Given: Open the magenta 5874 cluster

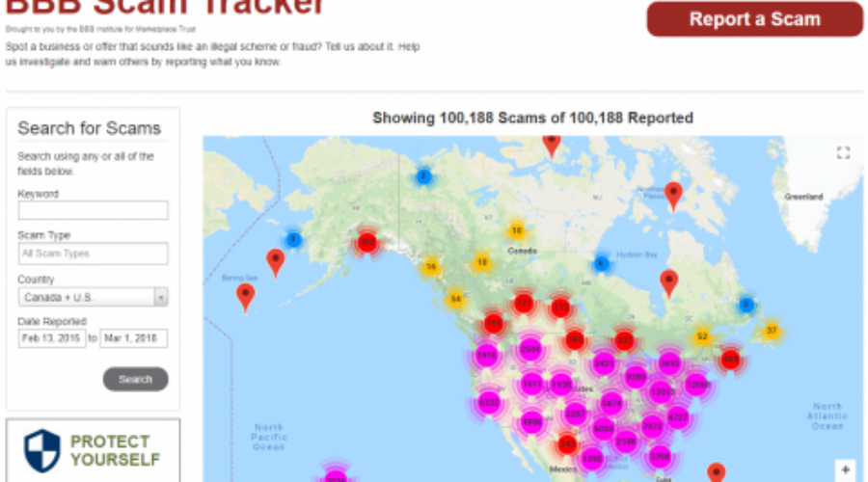Looking at the screenshot, I should click(x=611, y=403).
